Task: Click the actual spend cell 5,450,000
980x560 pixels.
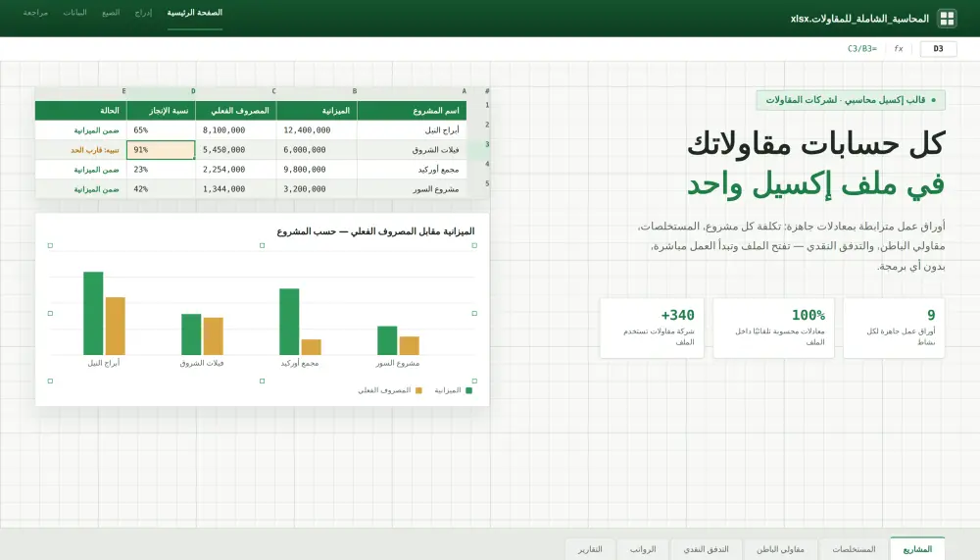Action: coord(236,149)
